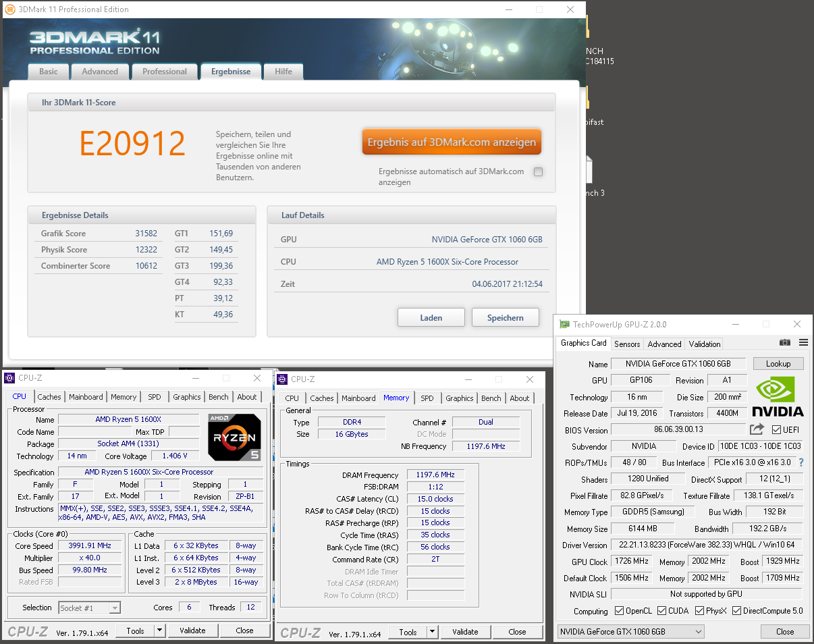Screen dimensions: 814x644
Task: Open Mainboard tab in left CPU-Z window
Action: pyautogui.click(x=86, y=397)
